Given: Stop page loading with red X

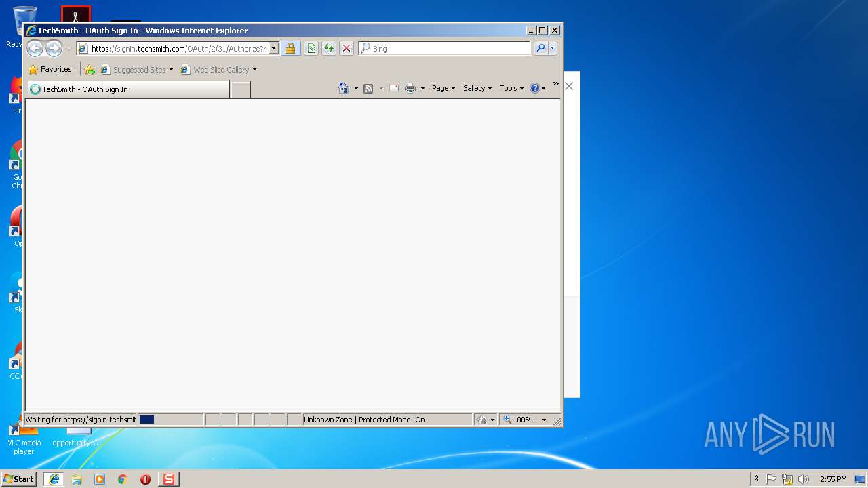Looking at the screenshot, I should [x=347, y=49].
